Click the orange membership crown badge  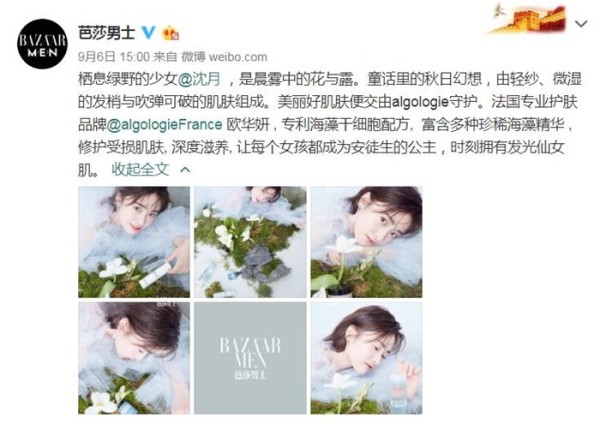(171, 33)
